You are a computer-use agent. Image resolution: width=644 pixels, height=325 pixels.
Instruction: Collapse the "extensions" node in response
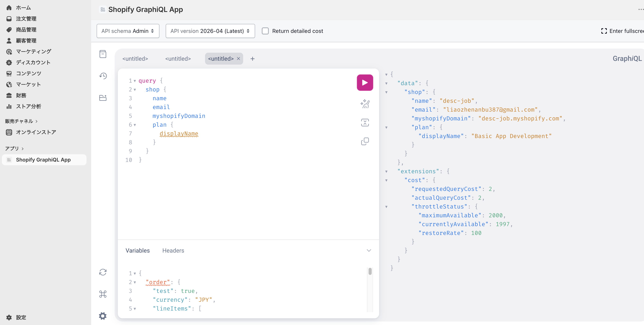(x=386, y=172)
